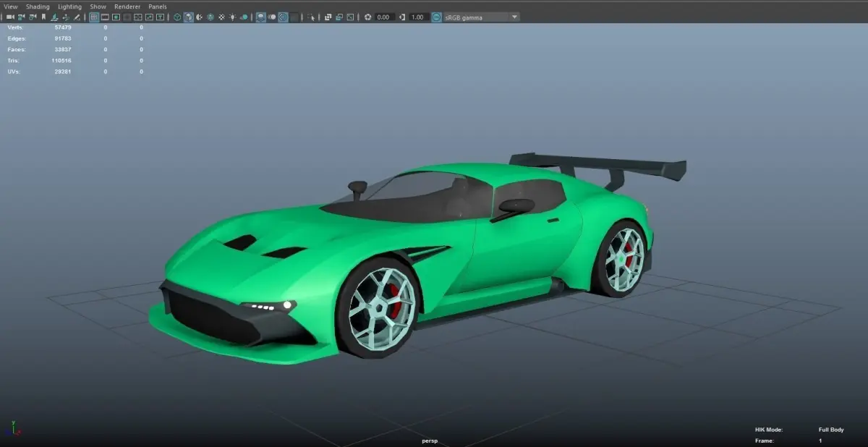
Task: Click the Exposure value field 0.00
Action: [x=384, y=17]
